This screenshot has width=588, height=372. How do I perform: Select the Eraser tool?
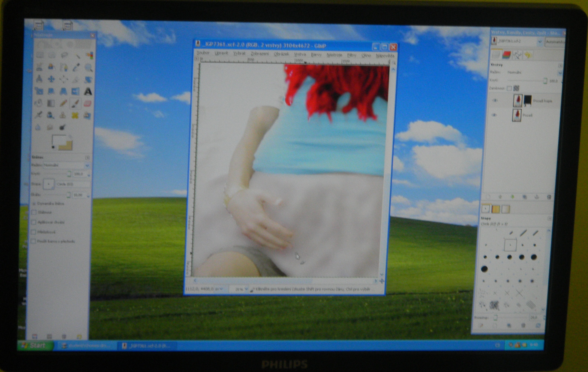pyautogui.click(x=88, y=104)
